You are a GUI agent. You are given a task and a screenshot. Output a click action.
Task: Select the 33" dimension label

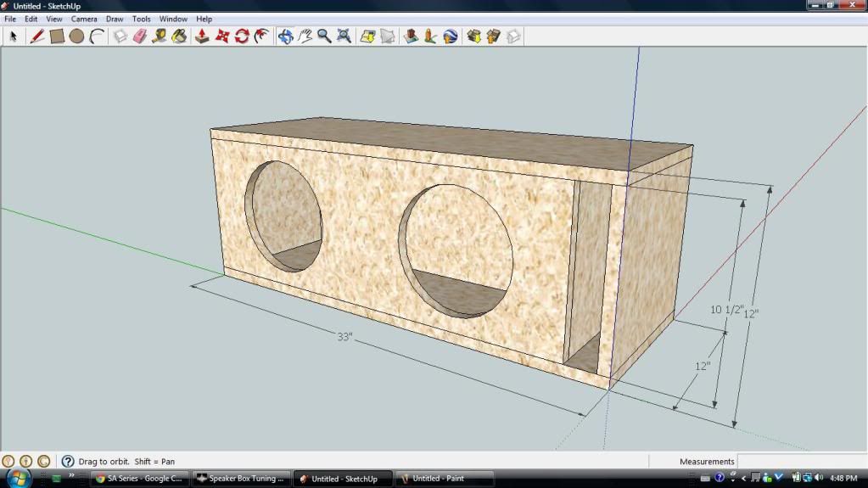coord(344,337)
